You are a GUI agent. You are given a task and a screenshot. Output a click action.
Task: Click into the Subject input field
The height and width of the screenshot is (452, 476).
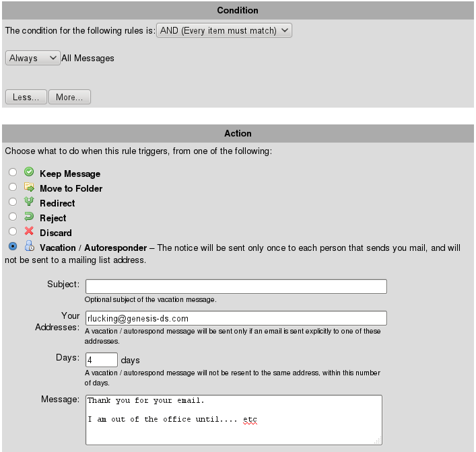tap(236, 287)
